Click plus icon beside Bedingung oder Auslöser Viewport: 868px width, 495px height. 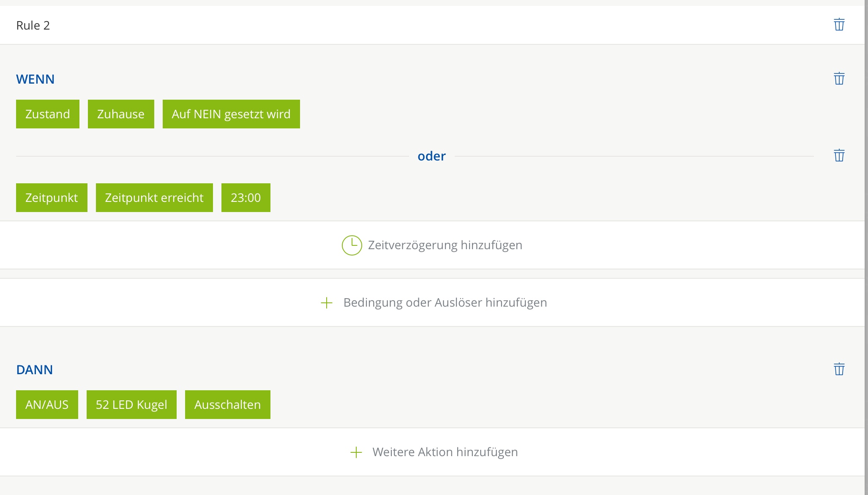(327, 303)
